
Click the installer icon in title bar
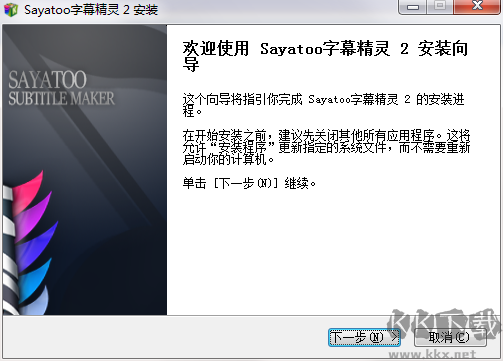[x=11, y=9]
